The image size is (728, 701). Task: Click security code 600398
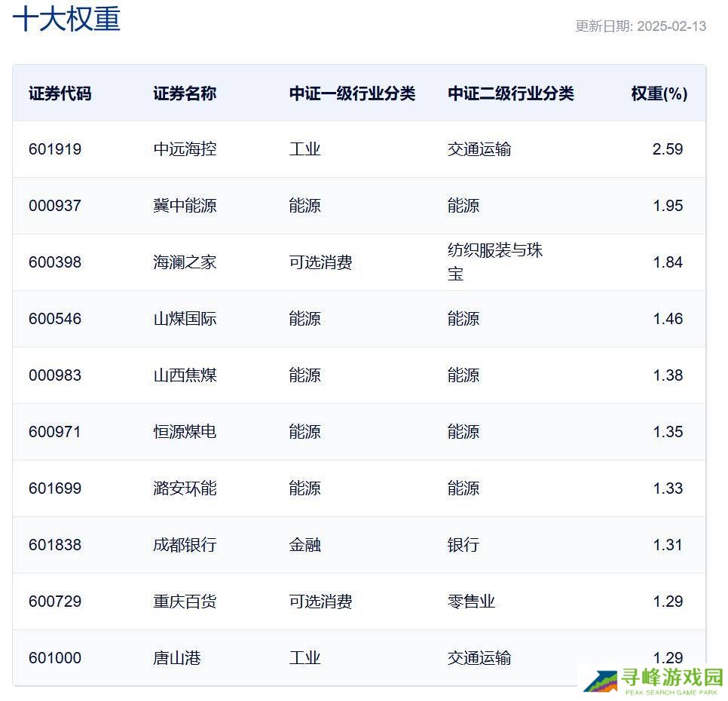[x=55, y=262]
